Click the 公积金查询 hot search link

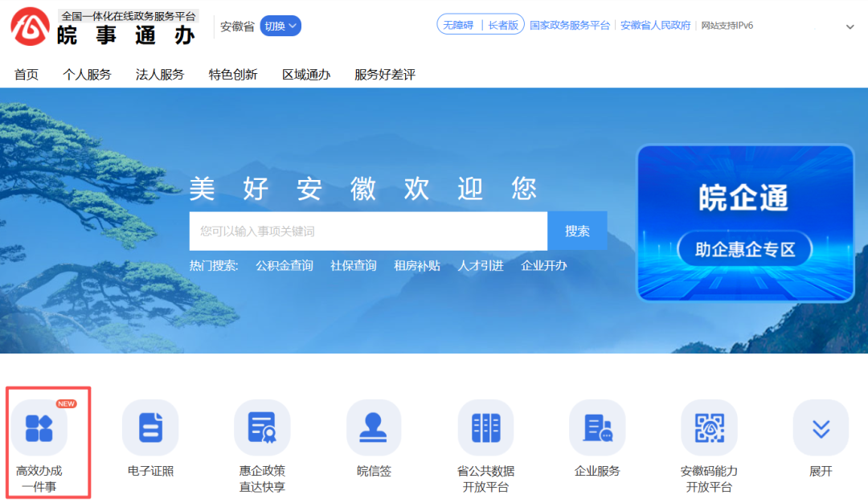click(x=285, y=266)
